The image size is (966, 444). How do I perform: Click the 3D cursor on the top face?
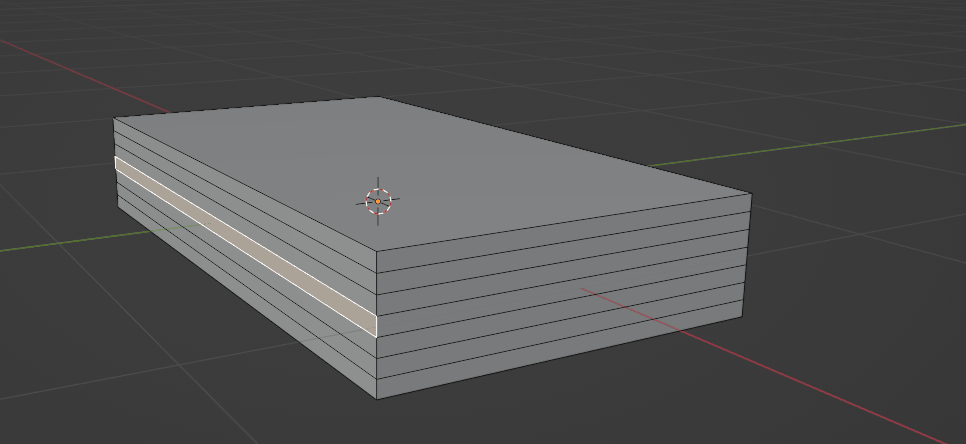[x=377, y=201]
